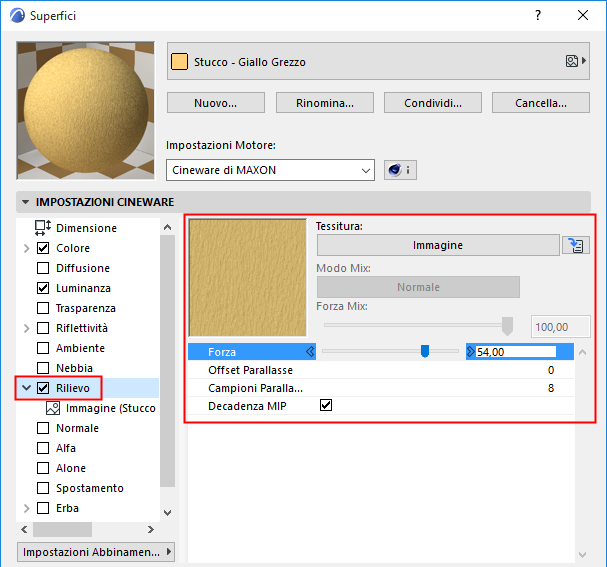The height and width of the screenshot is (567, 607).
Task: Click the Normale Modo Mix dropdown
Action: pos(418,287)
